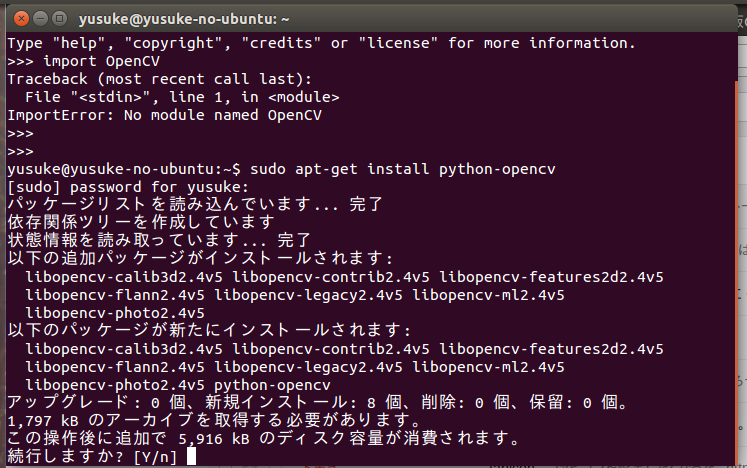Image resolution: width=747 pixels, height=468 pixels.
Task: Close the terminal window
Action: tap(21, 19)
